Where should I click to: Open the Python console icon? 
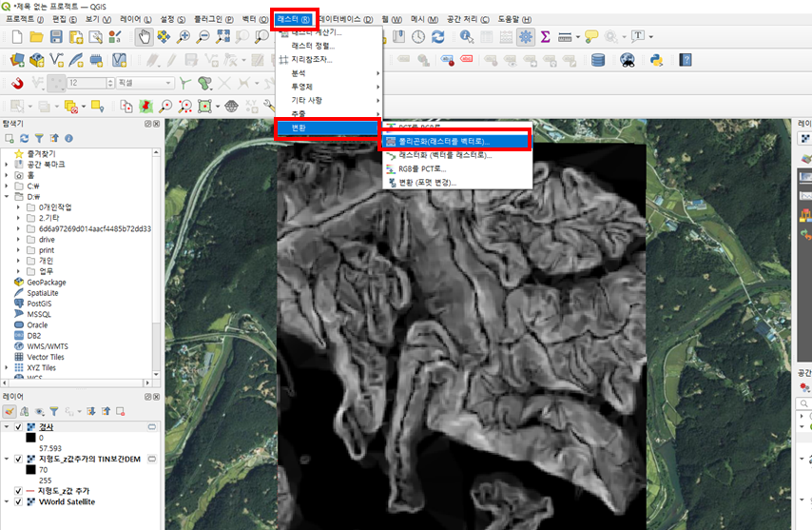(x=657, y=60)
